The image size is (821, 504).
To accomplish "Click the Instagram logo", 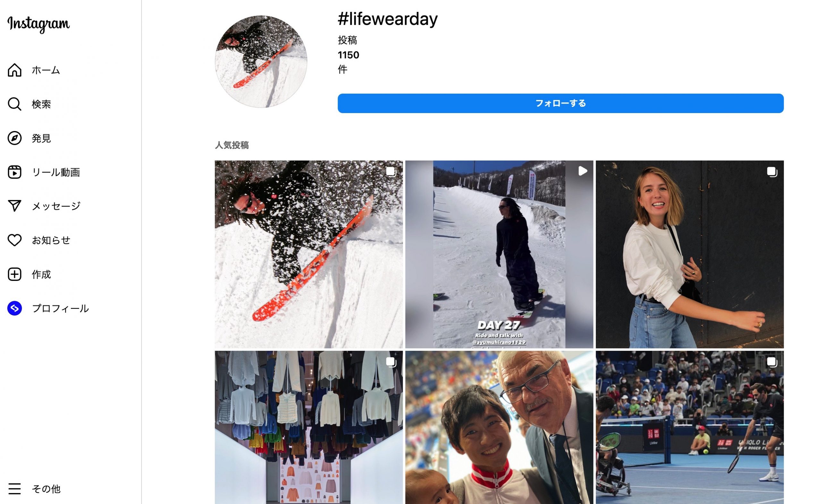I will coord(39,24).
